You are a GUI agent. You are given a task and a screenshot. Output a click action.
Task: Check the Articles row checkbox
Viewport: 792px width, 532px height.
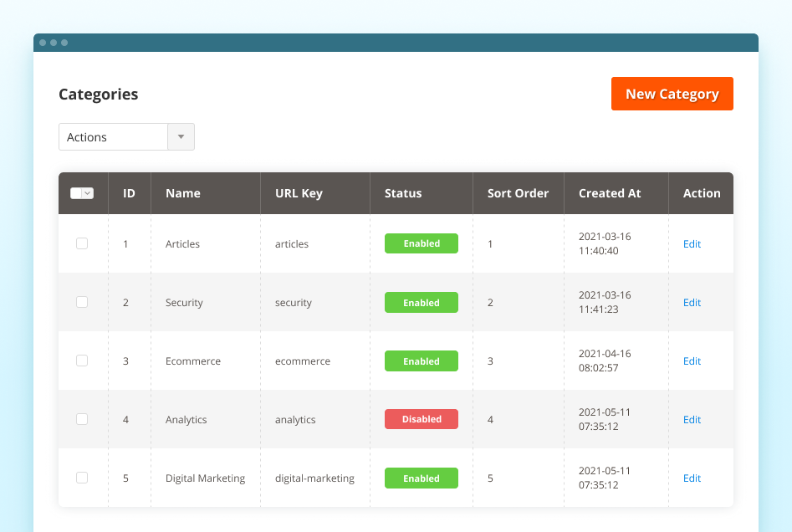click(x=82, y=243)
